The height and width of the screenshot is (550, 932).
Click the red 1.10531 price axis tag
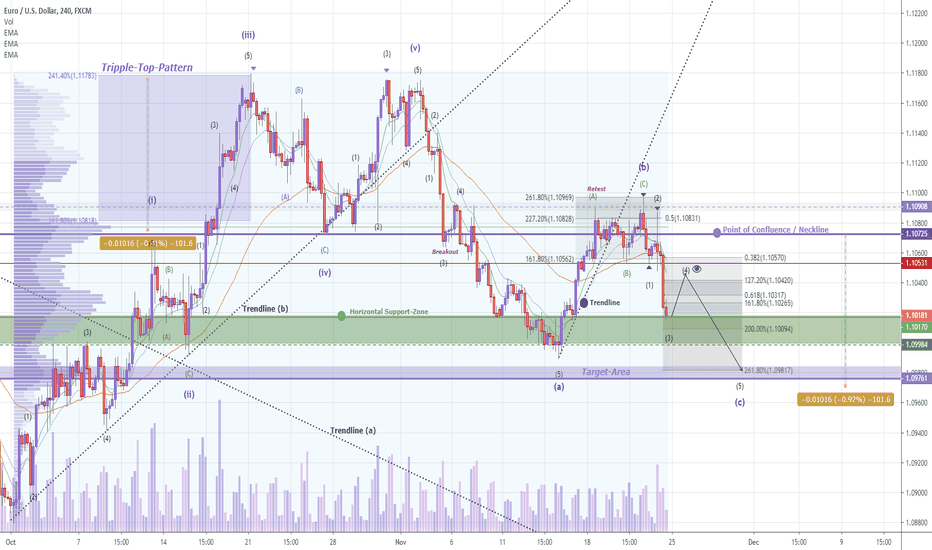pyautogui.click(x=917, y=263)
